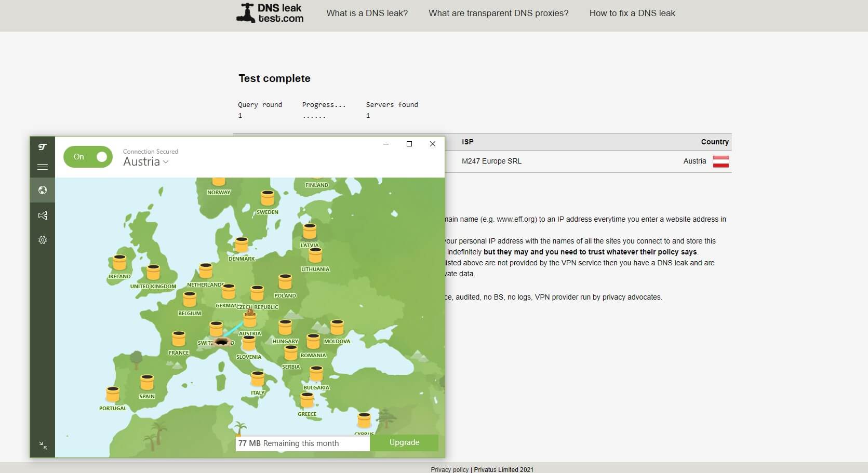The image size is (868, 473).
Task: Select the Cyprus tunnel on map
Action: click(x=364, y=420)
